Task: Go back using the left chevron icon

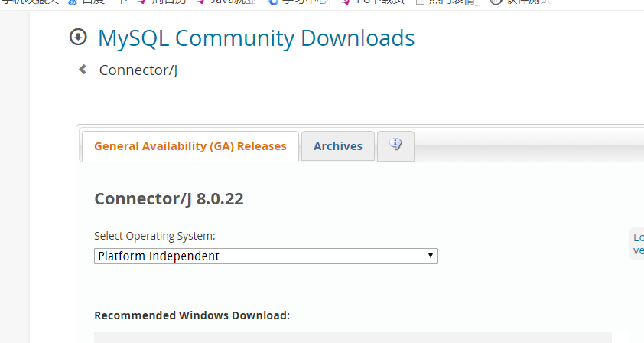Action: tap(83, 70)
